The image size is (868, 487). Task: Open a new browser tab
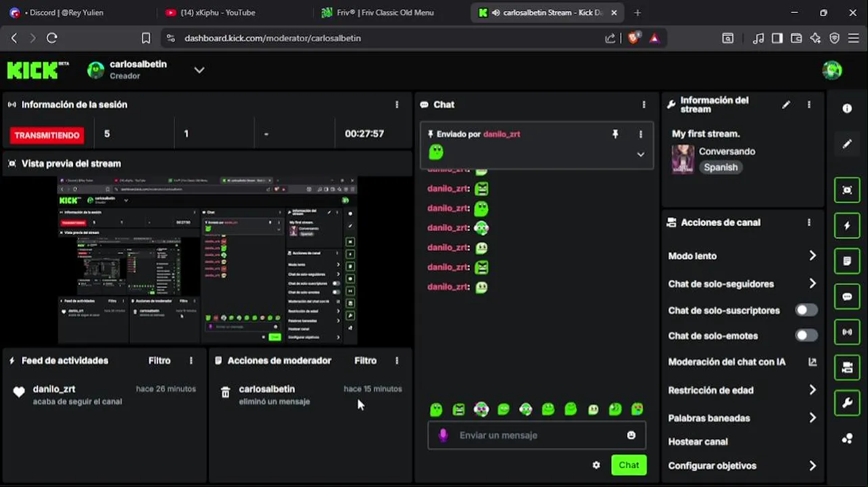[x=637, y=12]
